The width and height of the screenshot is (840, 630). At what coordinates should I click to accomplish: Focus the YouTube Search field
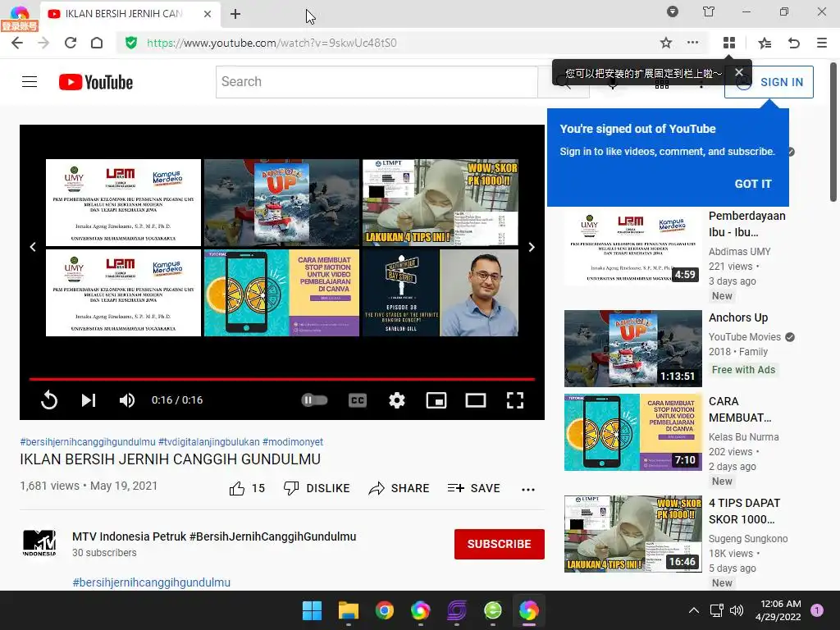pos(377,82)
